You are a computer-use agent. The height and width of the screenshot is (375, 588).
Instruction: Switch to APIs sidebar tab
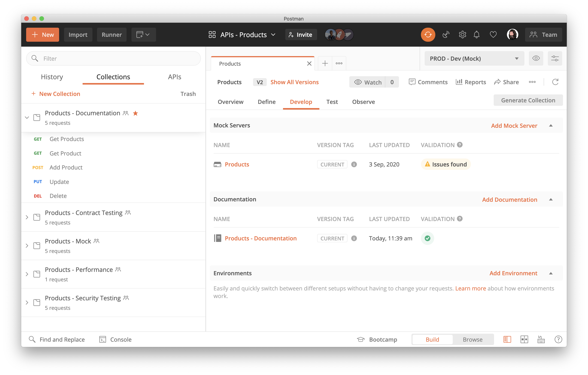click(x=174, y=77)
